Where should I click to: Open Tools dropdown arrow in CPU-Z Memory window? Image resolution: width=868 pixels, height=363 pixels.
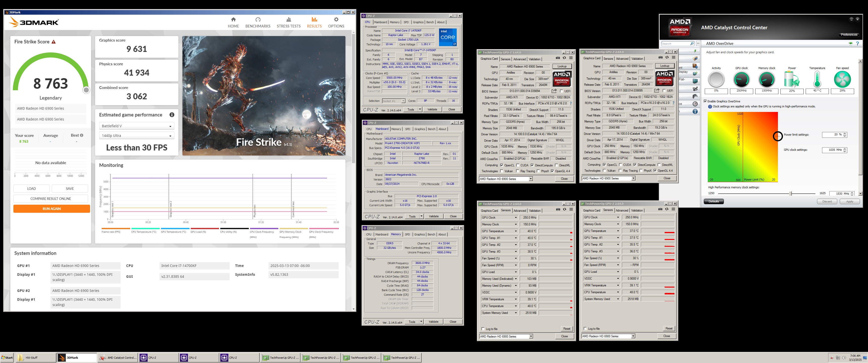[421, 322]
